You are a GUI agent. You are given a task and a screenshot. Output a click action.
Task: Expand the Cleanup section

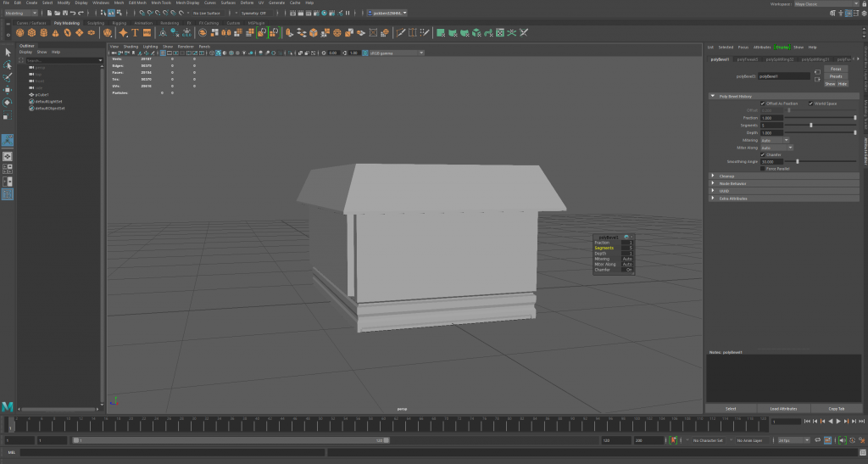click(713, 176)
